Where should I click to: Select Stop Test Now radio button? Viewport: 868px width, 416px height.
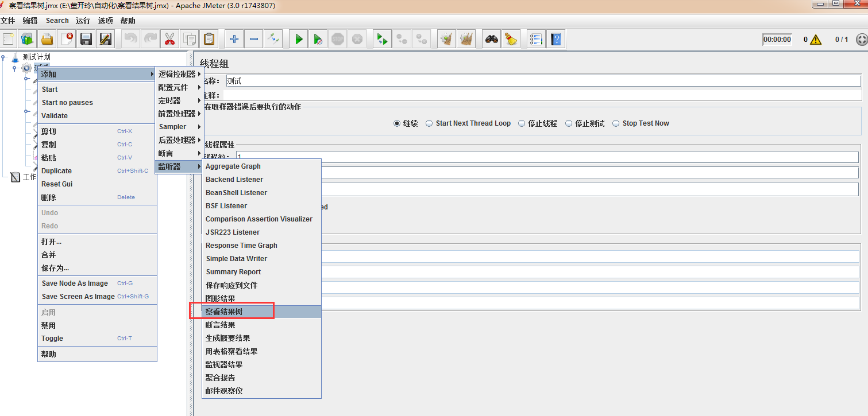(616, 123)
